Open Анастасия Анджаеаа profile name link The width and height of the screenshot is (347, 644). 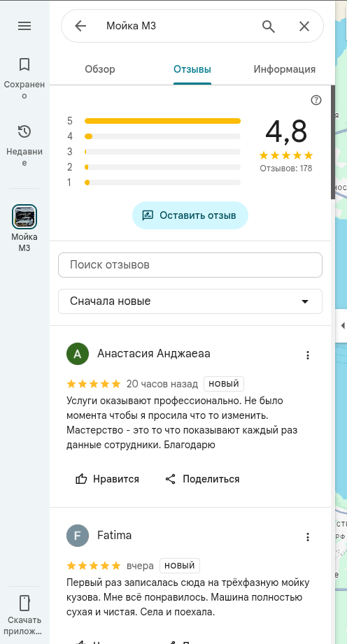point(154,353)
